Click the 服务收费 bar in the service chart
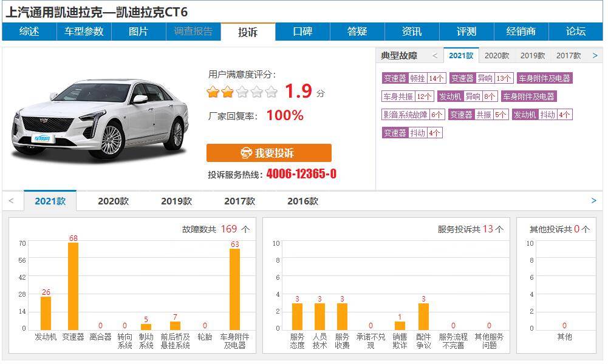 342,317
